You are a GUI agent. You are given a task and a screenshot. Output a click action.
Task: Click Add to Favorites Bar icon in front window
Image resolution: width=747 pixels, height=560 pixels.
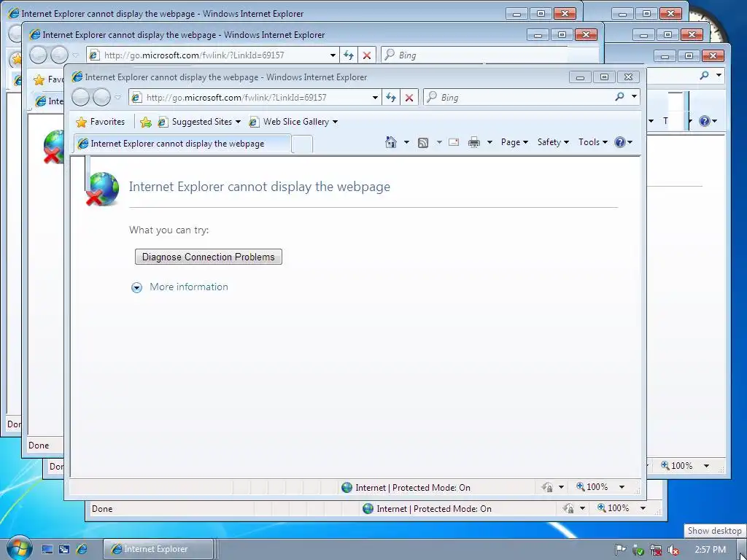(146, 122)
